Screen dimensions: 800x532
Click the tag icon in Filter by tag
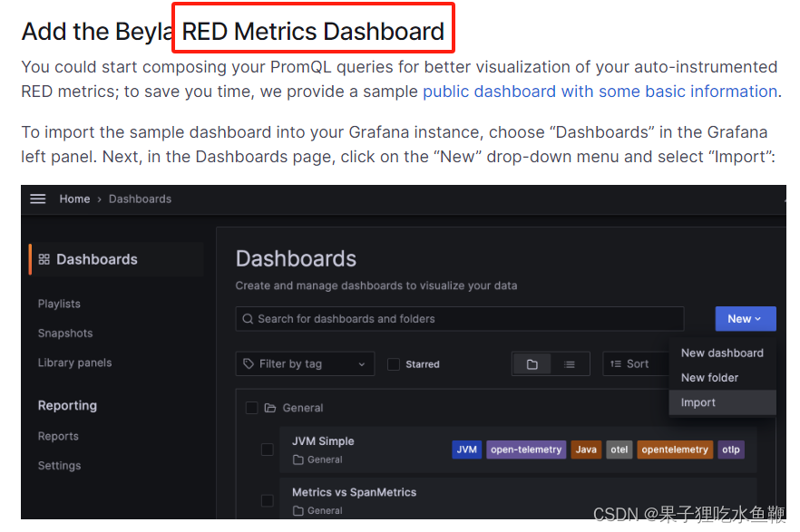point(249,363)
